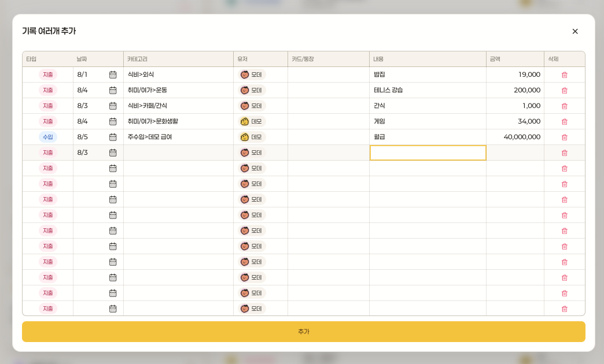The image size is (604, 364).
Task: Switch the 지출 type badge in 테니스 강습 row
Action: click(x=48, y=90)
